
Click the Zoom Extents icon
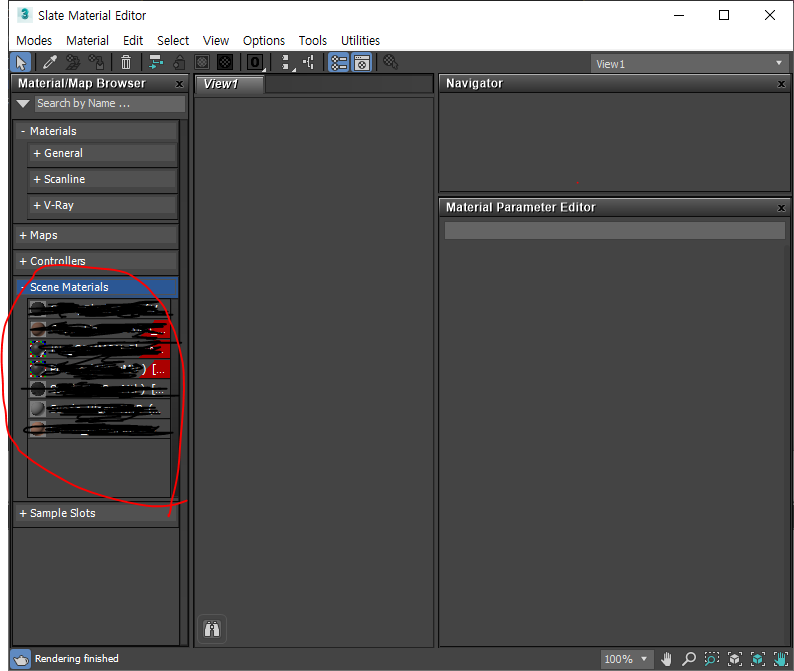735,659
